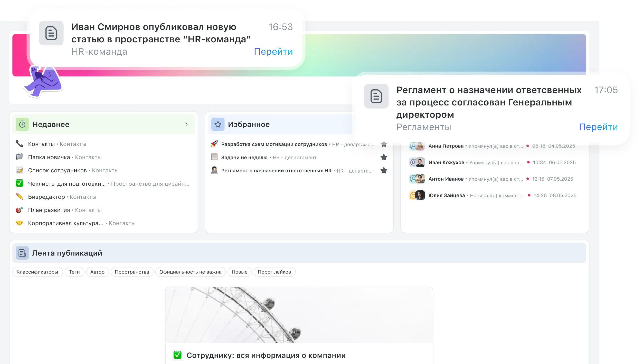Click the star icon beside Избранное header
Viewport: 643px width, 364px height.
218,124
